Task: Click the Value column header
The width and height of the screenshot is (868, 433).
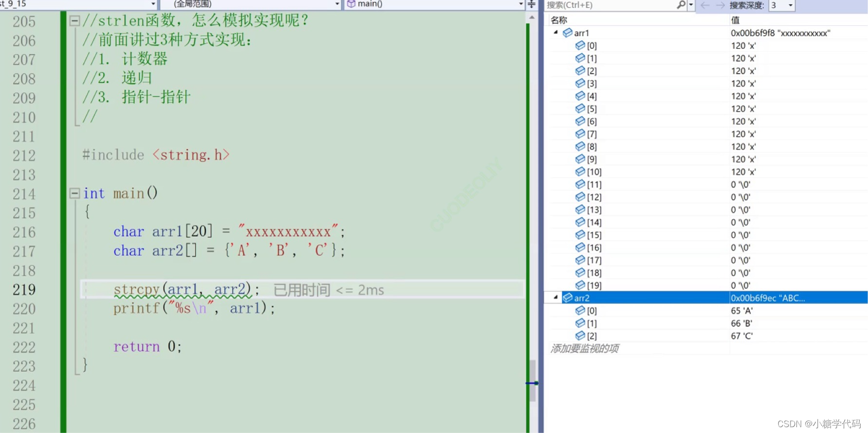Action: (x=735, y=20)
